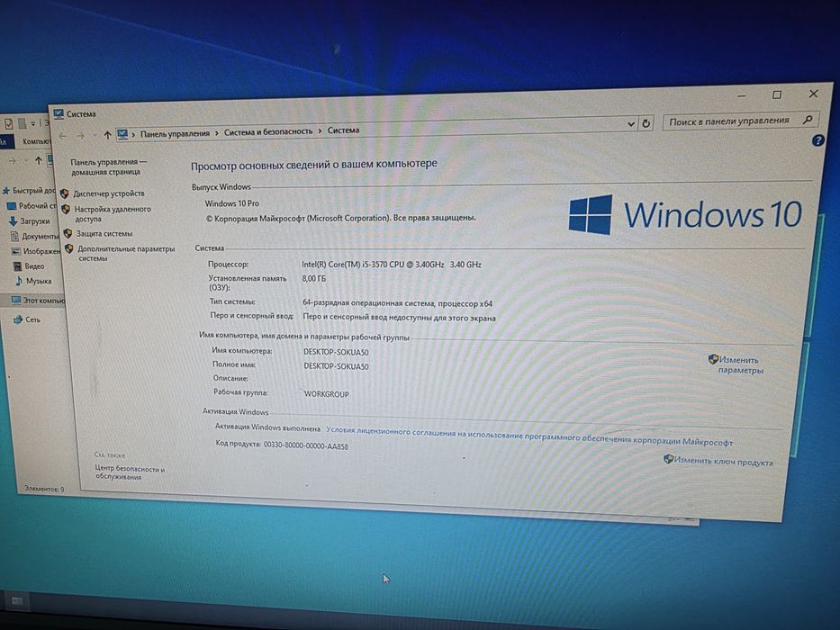This screenshot has width=840, height=630.
Task: Select Видео in Explorer sidebar
Action: 29,265
